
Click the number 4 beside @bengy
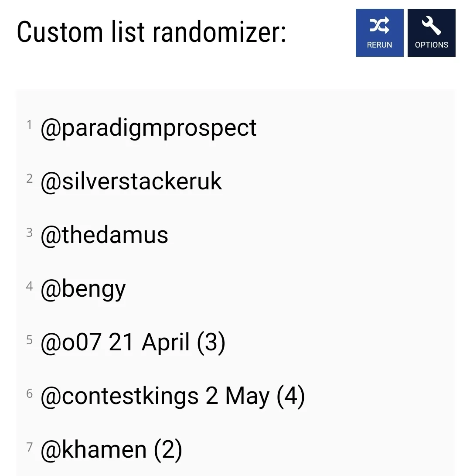[x=29, y=286]
